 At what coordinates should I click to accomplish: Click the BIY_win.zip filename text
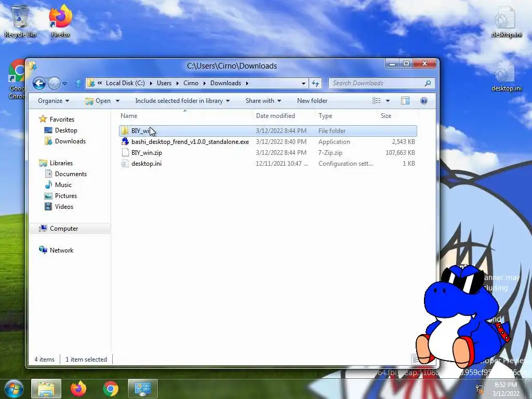[147, 153]
